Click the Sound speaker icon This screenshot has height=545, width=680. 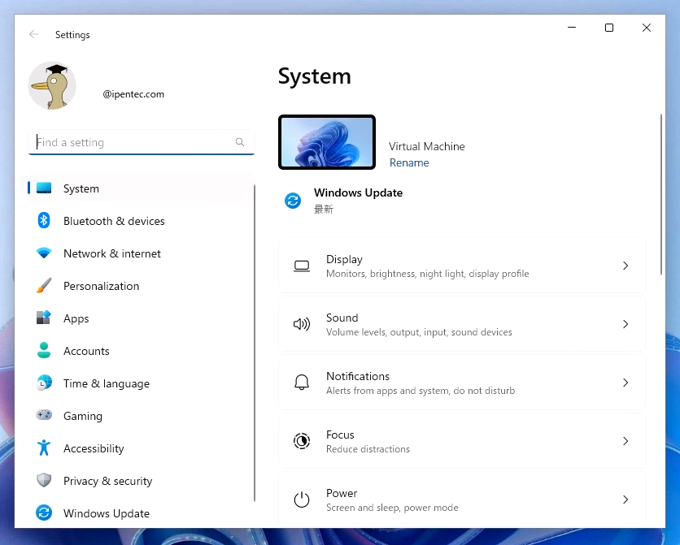[x=302, y=324]
